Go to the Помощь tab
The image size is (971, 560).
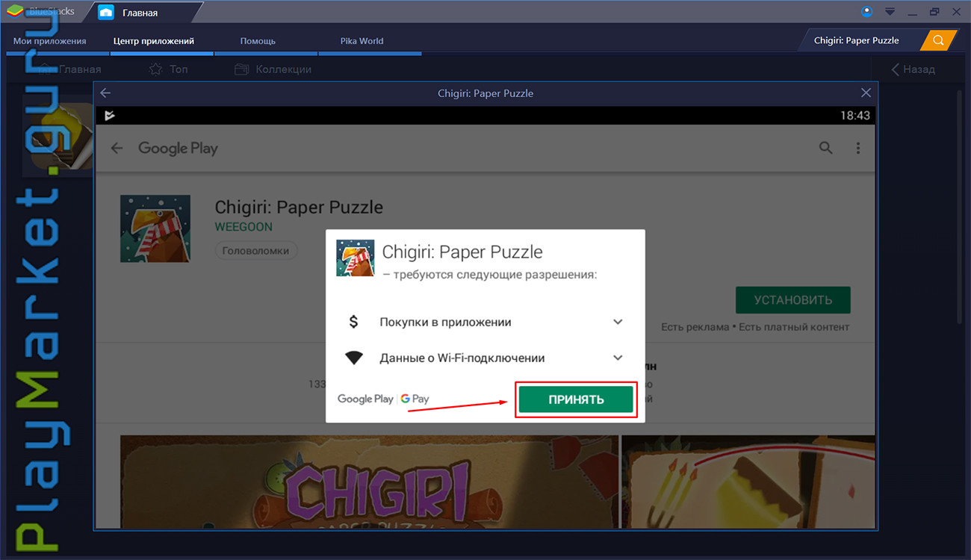(x=258, y=41)
